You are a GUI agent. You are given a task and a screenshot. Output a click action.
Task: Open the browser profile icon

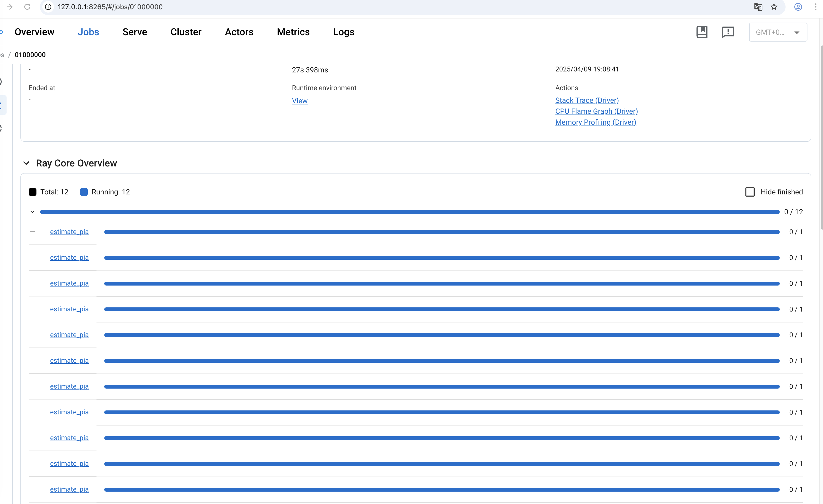(x=798, y=7)
